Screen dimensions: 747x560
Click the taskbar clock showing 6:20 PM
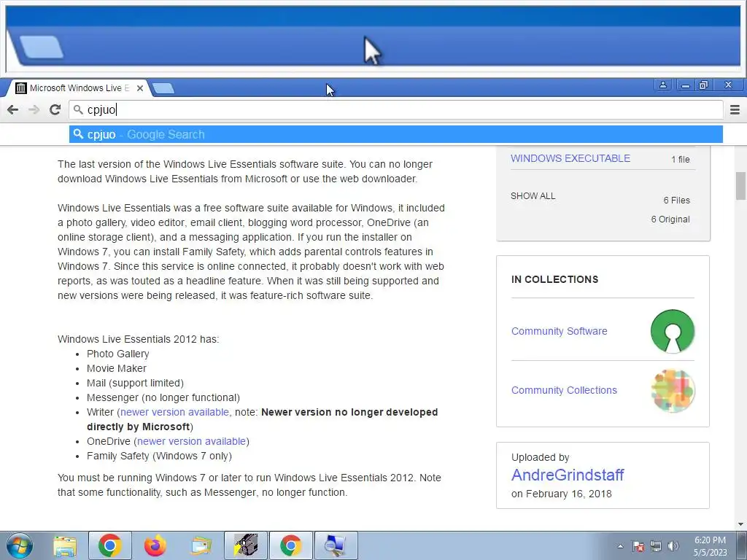point(710,546)
